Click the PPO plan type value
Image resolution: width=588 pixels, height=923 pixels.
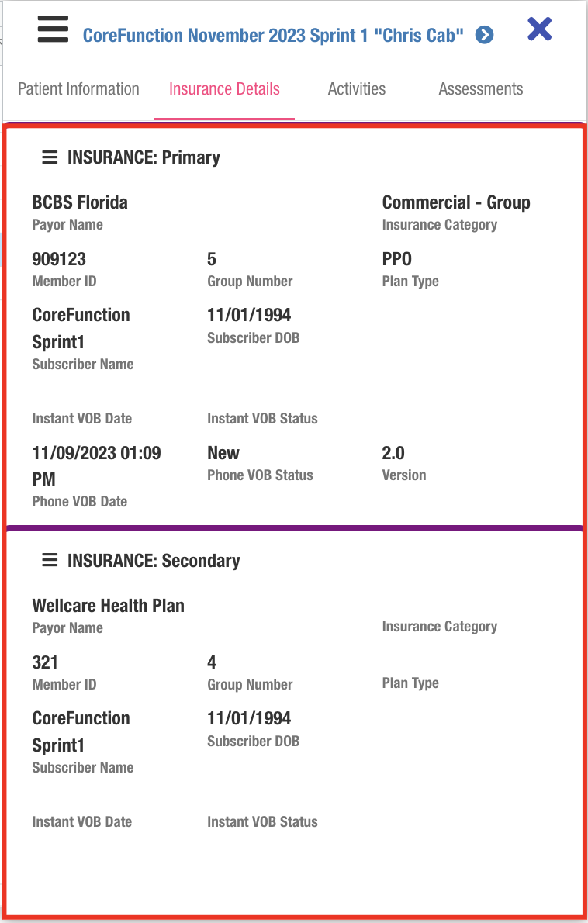point(397,259)
